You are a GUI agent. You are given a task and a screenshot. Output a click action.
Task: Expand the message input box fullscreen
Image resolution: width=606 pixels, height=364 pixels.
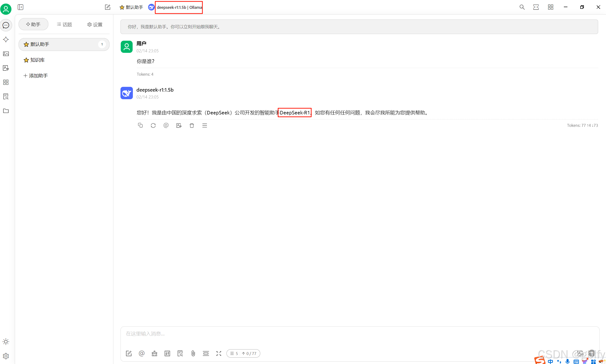pyautogui.click(x=219, y=353)
